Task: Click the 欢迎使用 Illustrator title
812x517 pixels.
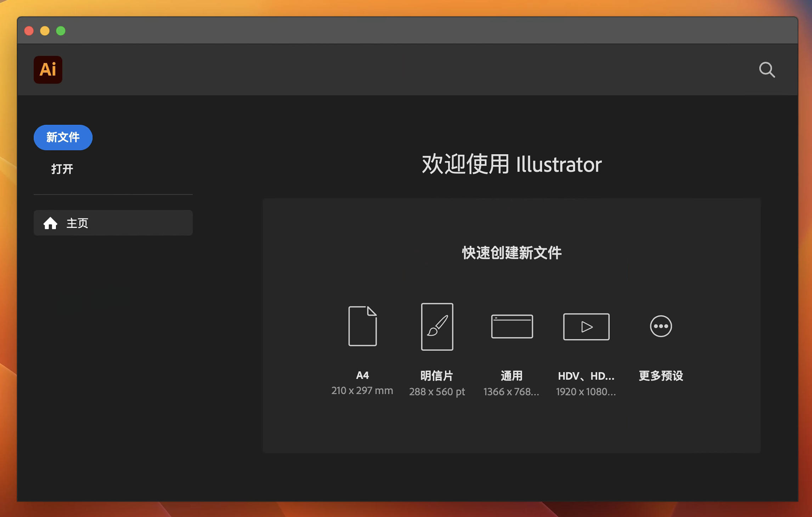Action: [x=512, y=164]
